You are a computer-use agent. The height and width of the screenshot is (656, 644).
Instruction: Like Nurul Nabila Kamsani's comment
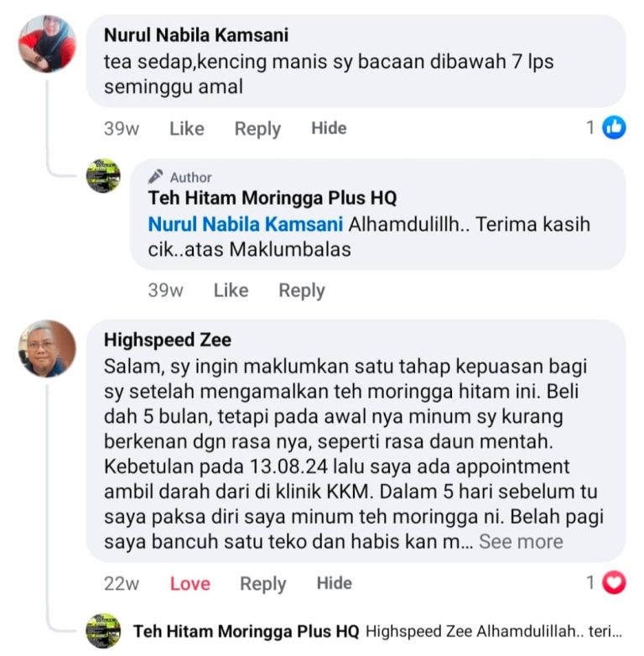(187, 128)
